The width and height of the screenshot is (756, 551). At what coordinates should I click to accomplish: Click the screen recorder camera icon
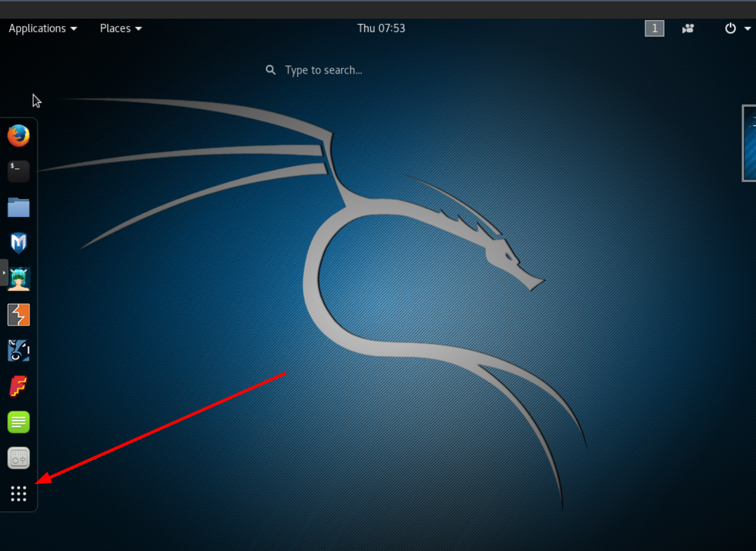click(x=688, y=28)
